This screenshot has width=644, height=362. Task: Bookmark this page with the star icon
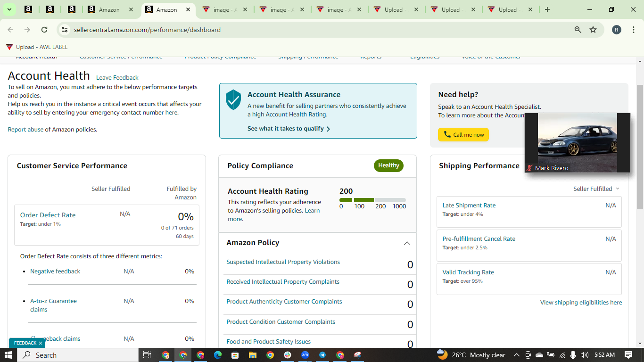coord(593,30)
